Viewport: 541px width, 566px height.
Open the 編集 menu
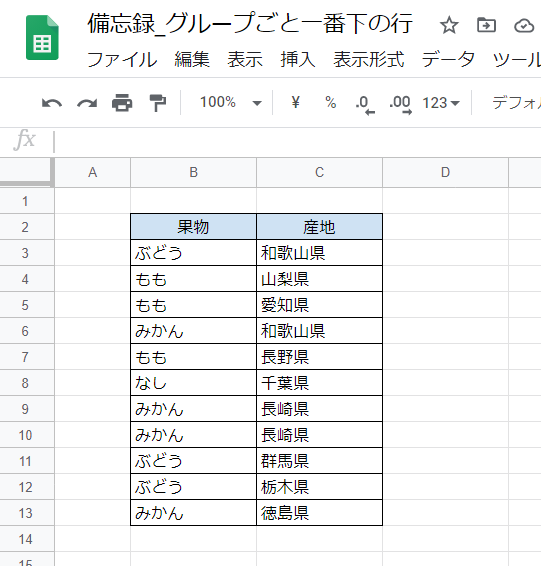coord(192,60)
